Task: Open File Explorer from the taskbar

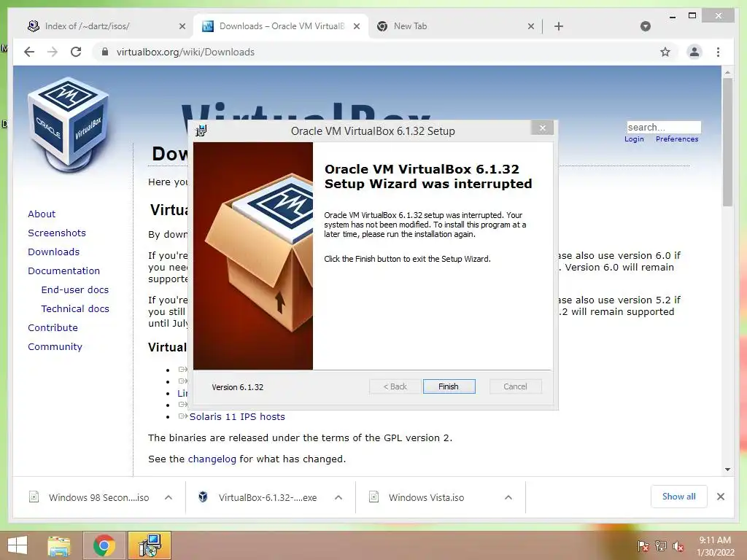Action: pos(59,545)
